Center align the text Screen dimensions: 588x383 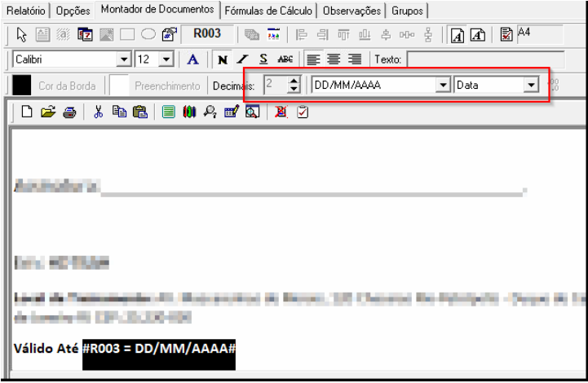[334, 59]
